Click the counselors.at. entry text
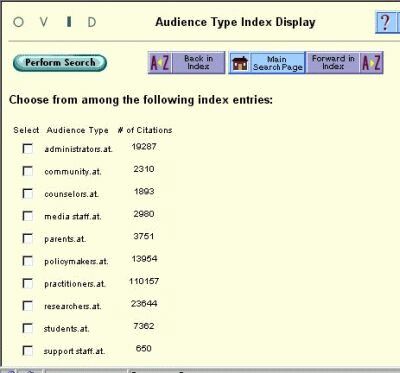The width and height of the screenshot is (400, 373). (71, 194)
